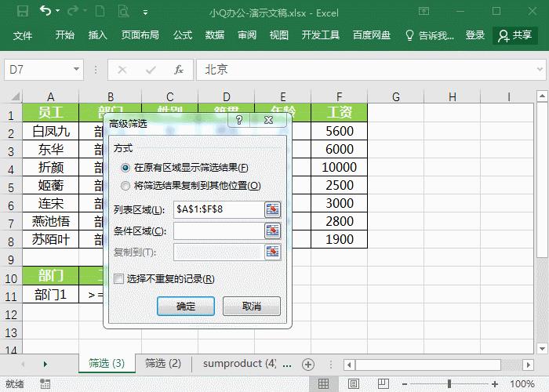Click the Save icon in quick access toolbar
The image size is (549, 392).
point(23,12)
